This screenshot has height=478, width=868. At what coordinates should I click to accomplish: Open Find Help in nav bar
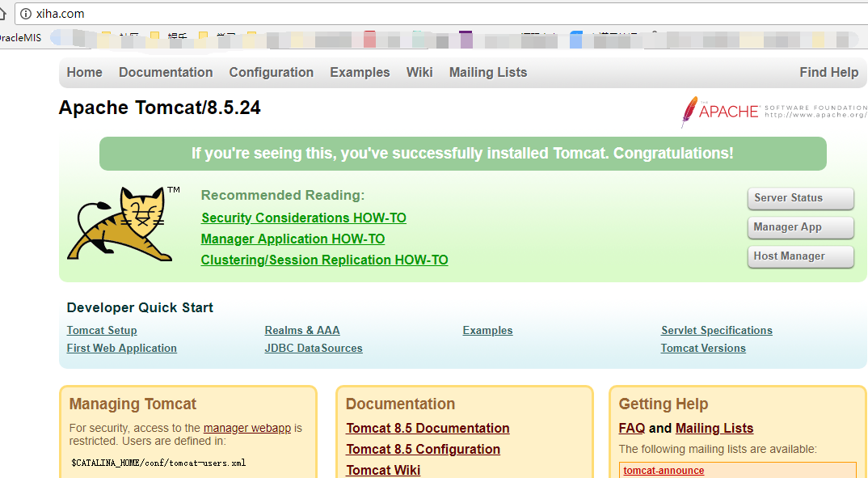[828, 73]
